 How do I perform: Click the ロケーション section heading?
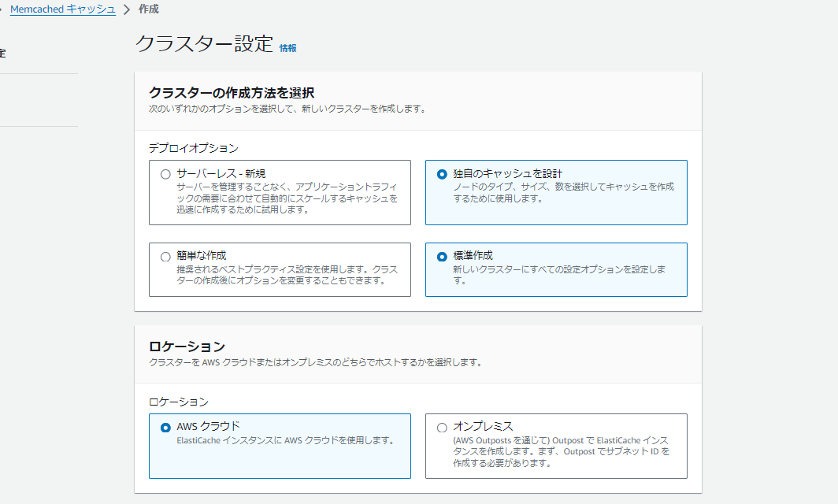click(x=187, y=346)
